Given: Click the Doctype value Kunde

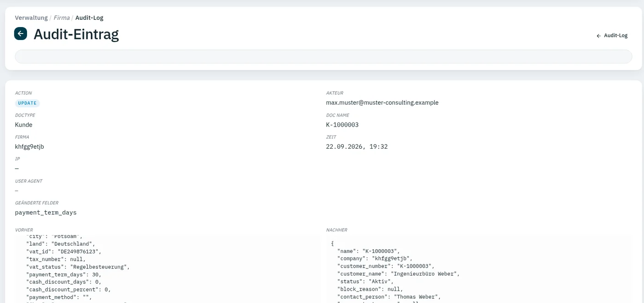Looking at the screenshot, I should pos(24,124).
